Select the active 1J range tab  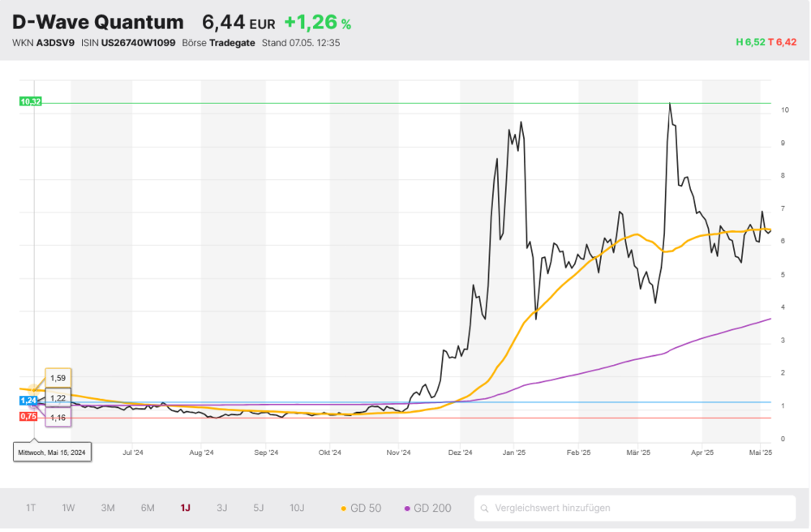pos(184,508)
